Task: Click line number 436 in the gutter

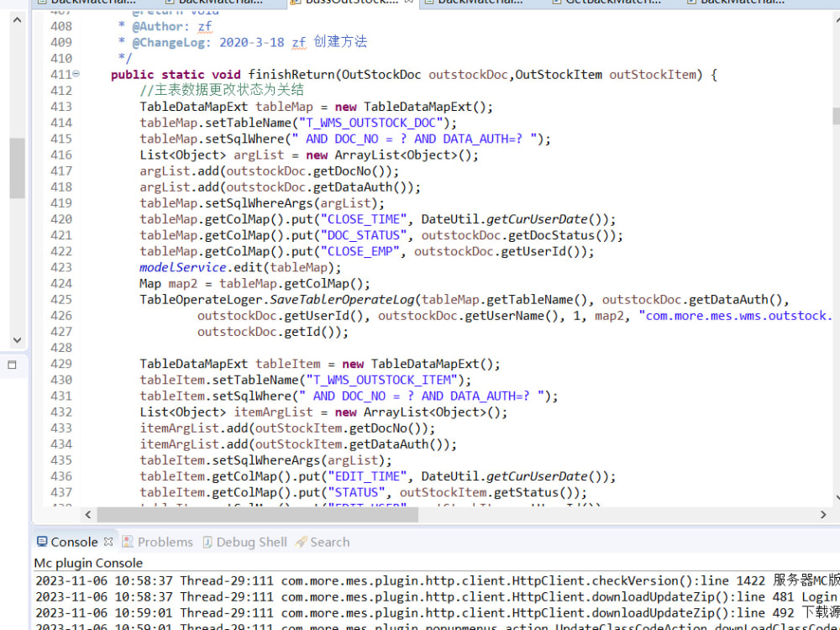Action: [x=61, y=476]
